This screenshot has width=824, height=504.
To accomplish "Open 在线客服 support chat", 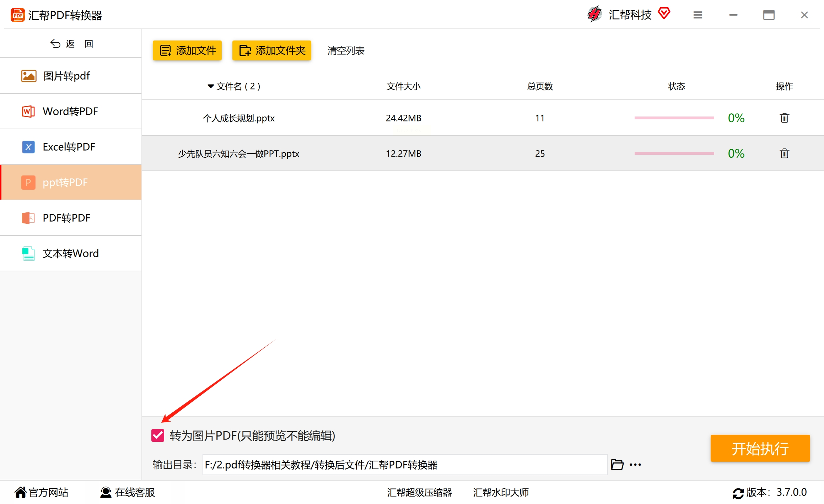I will tap(128, 493).
